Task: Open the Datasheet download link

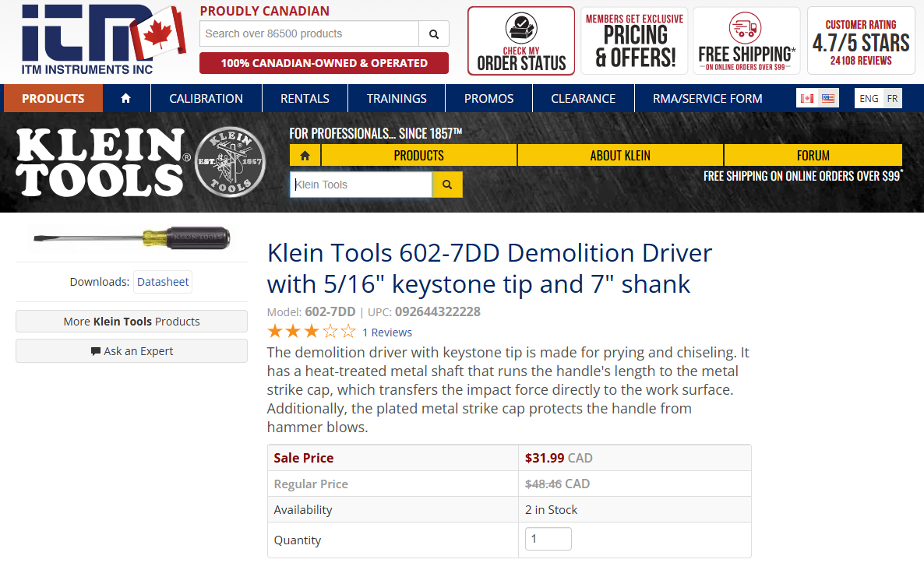Action: (163, 282)
